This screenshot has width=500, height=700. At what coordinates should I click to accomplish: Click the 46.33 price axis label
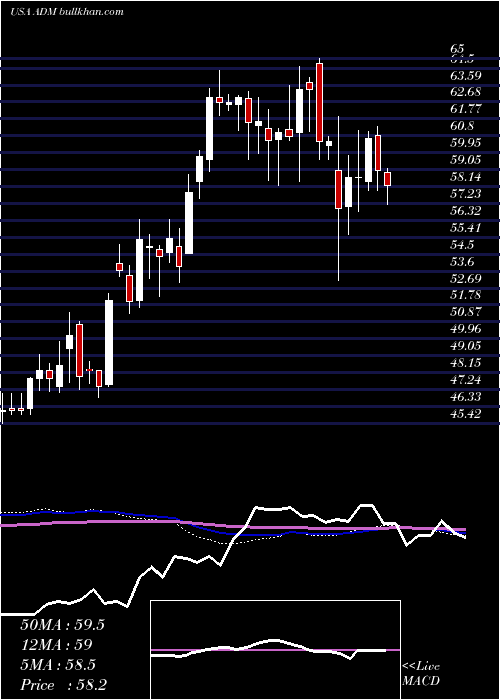466,397
